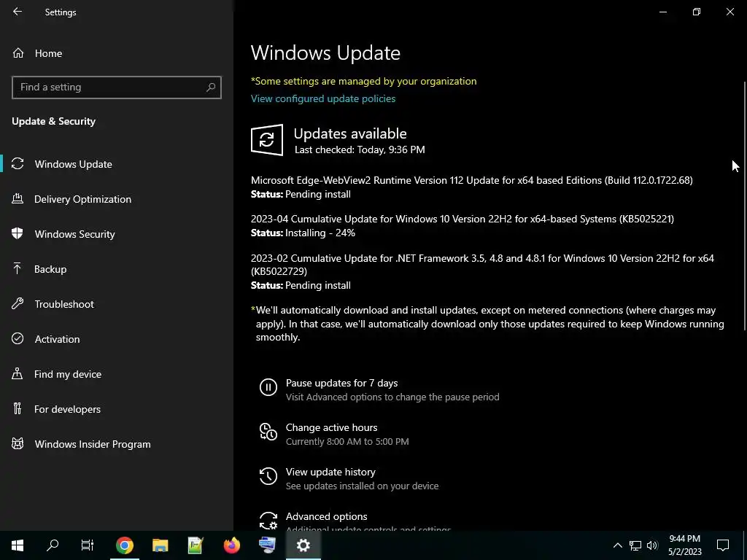747x560 pixels.
Task: Click the search magnifier in Find a setting
Action: (211, 87)
